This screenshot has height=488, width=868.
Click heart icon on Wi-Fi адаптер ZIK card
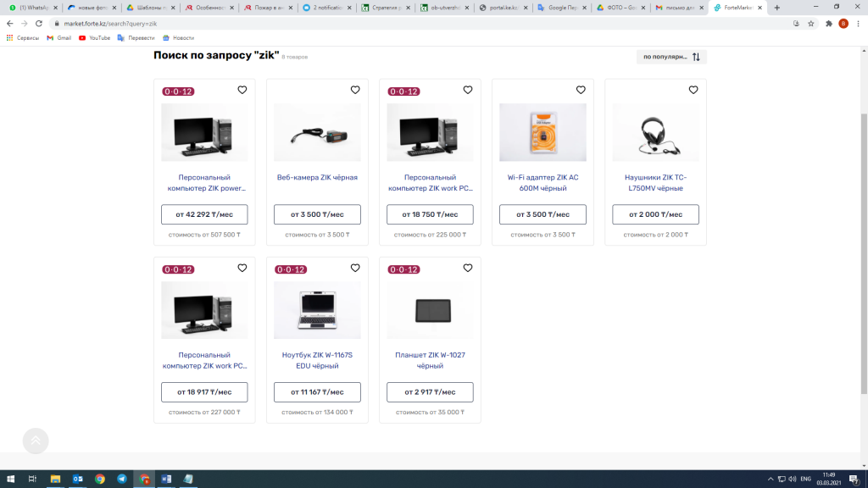coord(581,90)
